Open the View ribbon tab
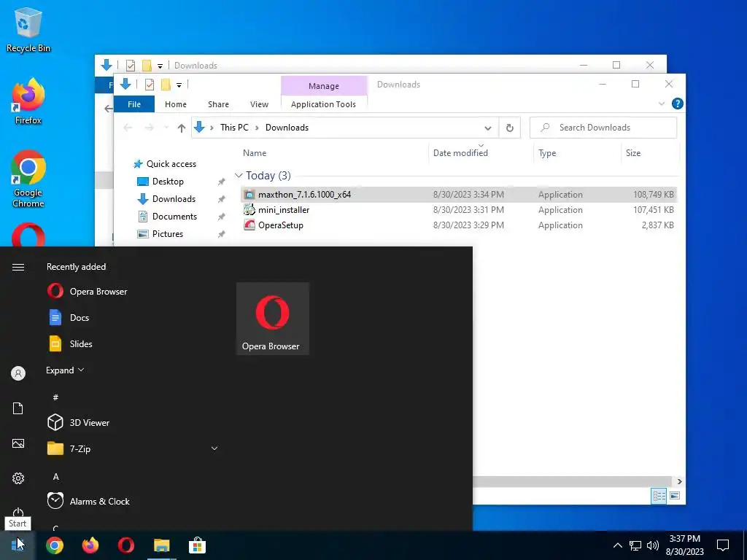Image resolution: width=747 pixels, height=560 pixels. (259, 104)
